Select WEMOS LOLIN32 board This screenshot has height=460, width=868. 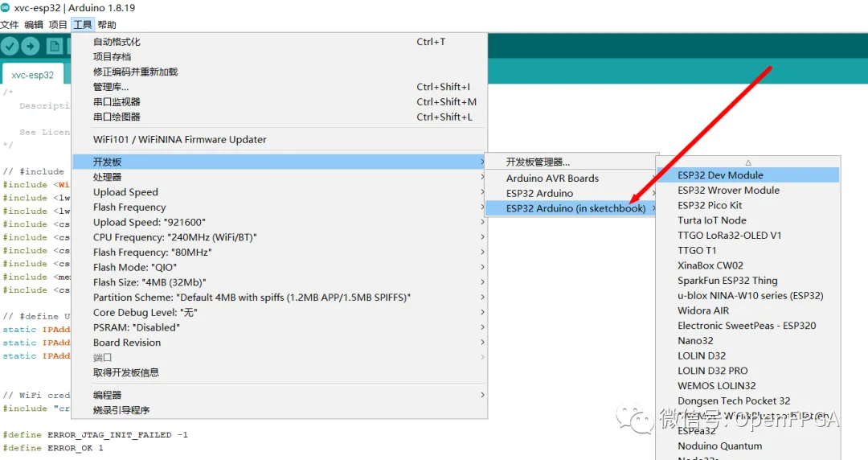(748, 385)
